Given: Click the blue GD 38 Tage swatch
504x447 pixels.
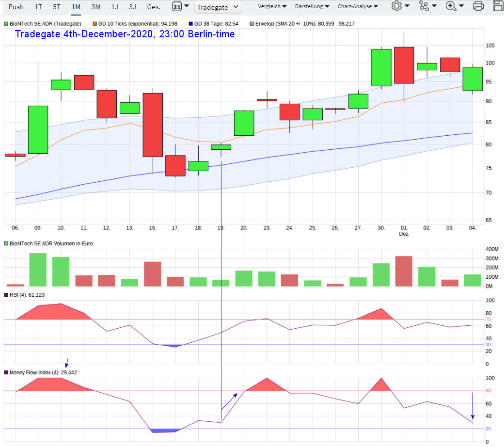Looking at the screenshot, I should click(x=190, y=24).
